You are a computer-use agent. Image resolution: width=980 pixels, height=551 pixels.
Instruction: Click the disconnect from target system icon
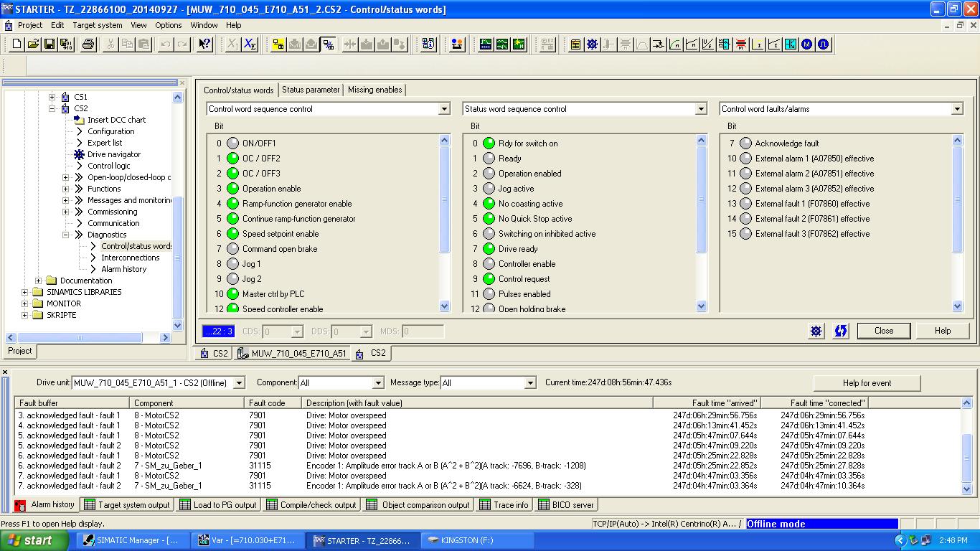[x=328, y=44]
